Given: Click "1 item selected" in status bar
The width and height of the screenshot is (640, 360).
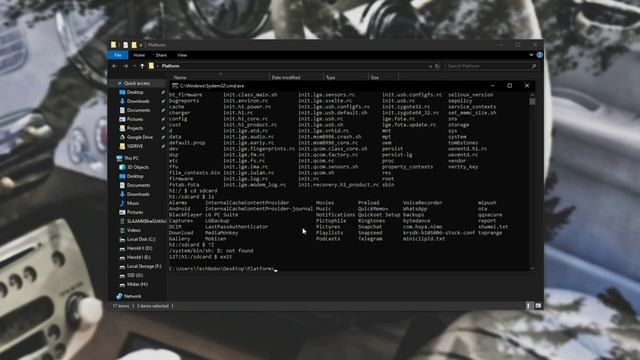Looking at the screenshot, I should click(x=153, y=306).
